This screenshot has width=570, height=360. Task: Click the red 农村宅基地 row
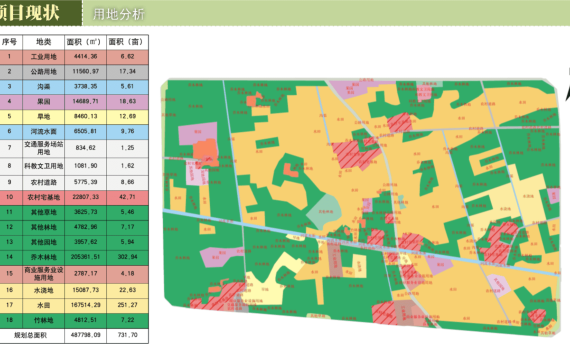[74, 197]
